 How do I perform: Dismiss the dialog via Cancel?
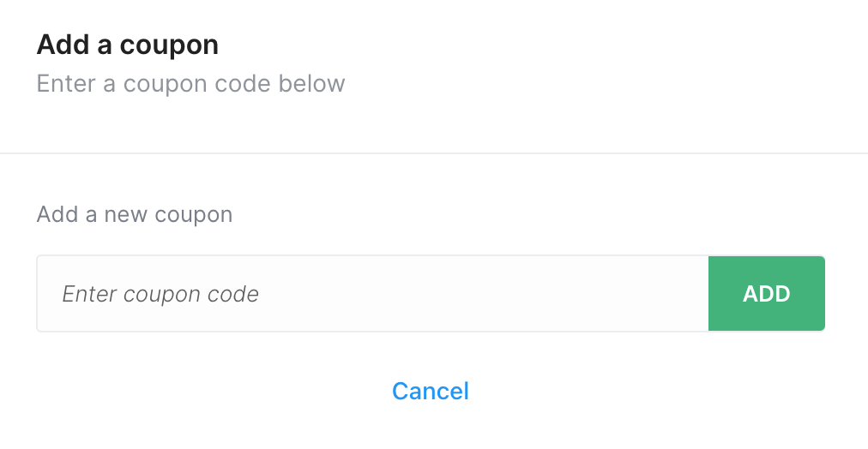click(x=430, y=392)
